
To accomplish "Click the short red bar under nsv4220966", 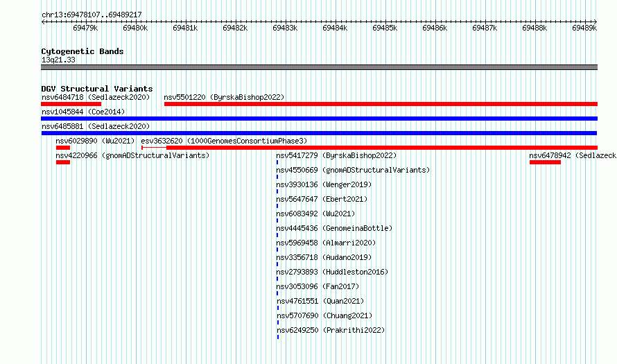I will [x=63, y=162].
